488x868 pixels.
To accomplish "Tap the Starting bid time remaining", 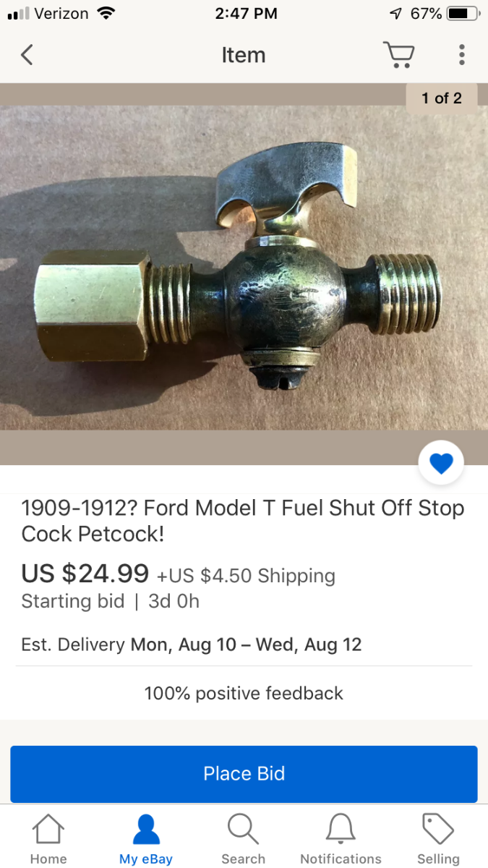I will point(111,602).
